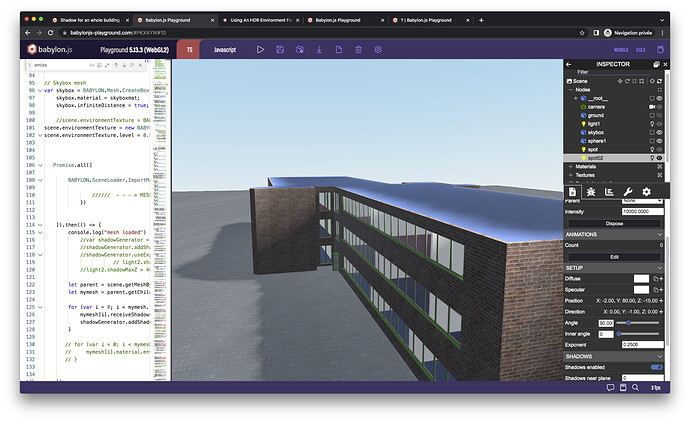Expand the __root__ node
Image resolution: width=690 pixels, height=422 pixels.
576,99
